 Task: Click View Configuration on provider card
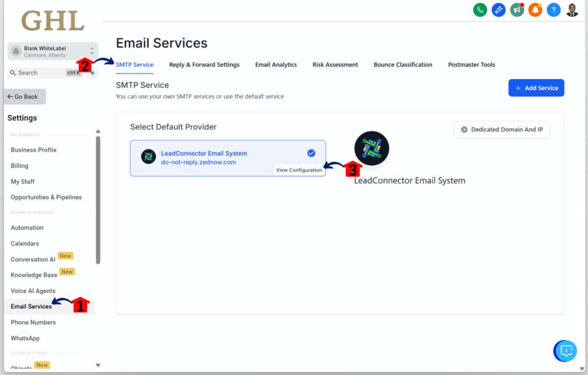[x=299, y=170]
